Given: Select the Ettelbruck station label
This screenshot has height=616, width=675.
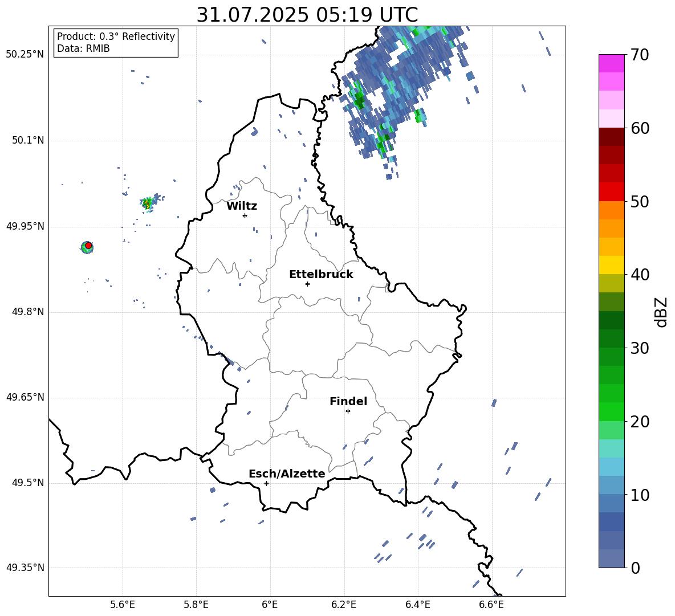Looking at the screenshot, I should click(321, 275).
